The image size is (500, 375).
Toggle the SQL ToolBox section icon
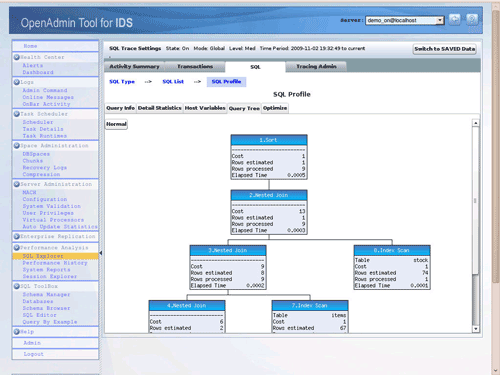(x=17, y=286)
